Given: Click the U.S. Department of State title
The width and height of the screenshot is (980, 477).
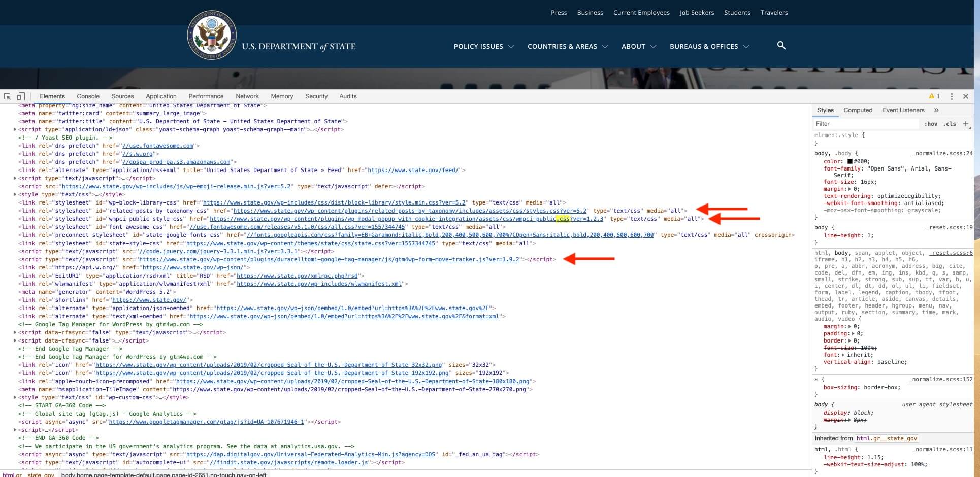Looking at the screenshot, I should tap(299, 46).
